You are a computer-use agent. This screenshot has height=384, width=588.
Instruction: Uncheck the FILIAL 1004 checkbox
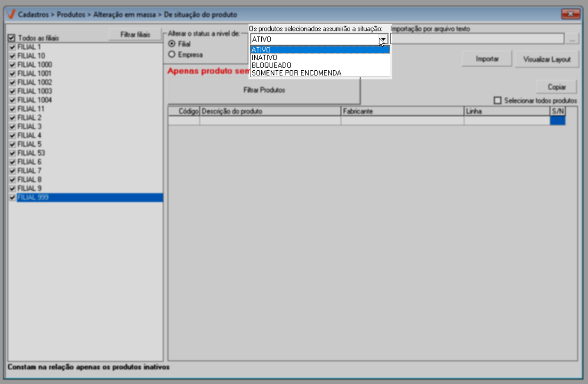(13, 100)
